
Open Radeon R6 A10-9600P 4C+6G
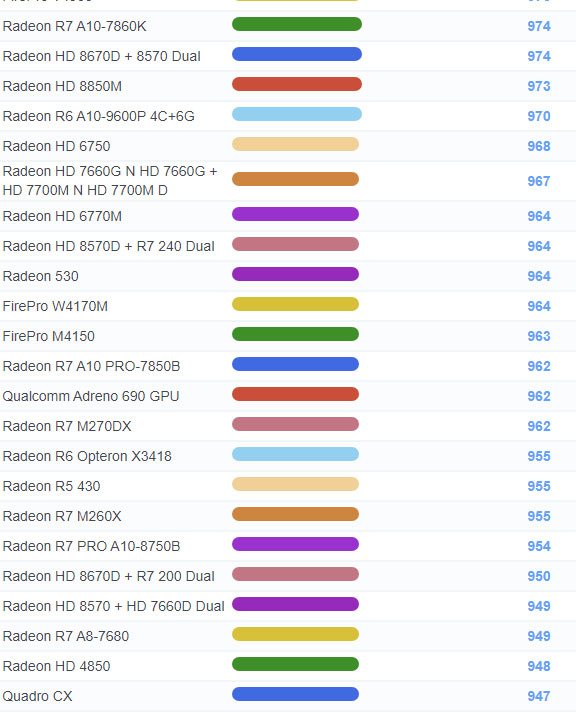pyautogui.click(x=99, y=116)
